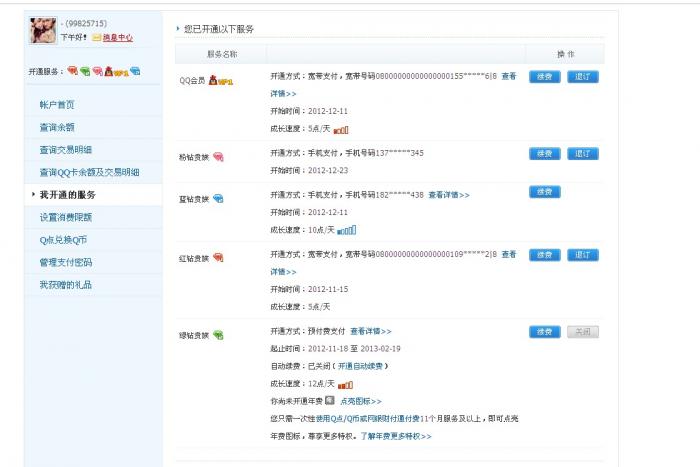Unsubscribe 粉钻贵族 via 退订 button

[x=583, y=154]
